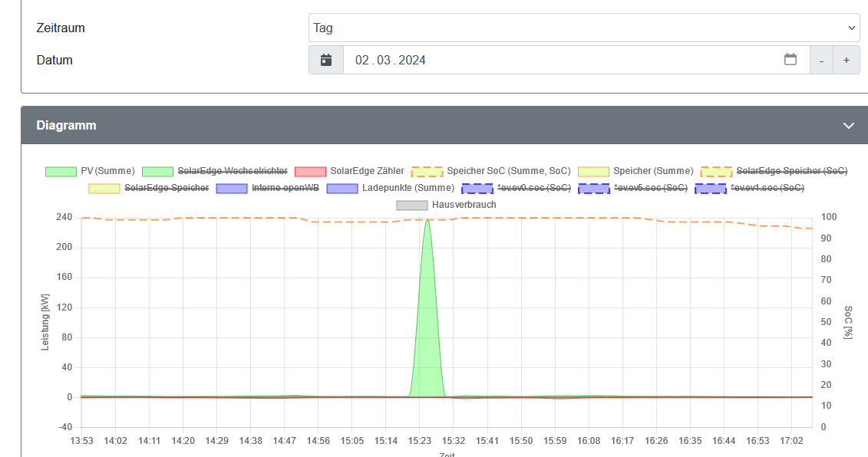
Task: Toggle Hausverbrauch legend swatch
Action: click(412, 205)
